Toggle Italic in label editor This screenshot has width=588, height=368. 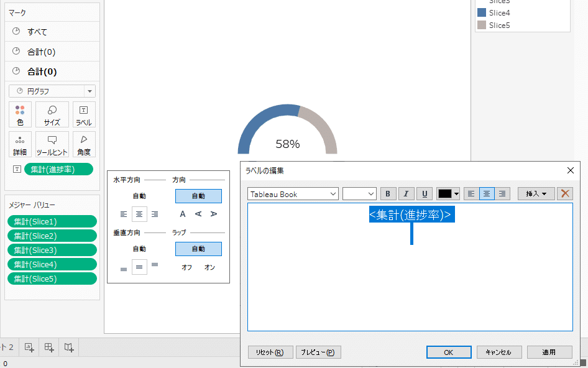406,193
